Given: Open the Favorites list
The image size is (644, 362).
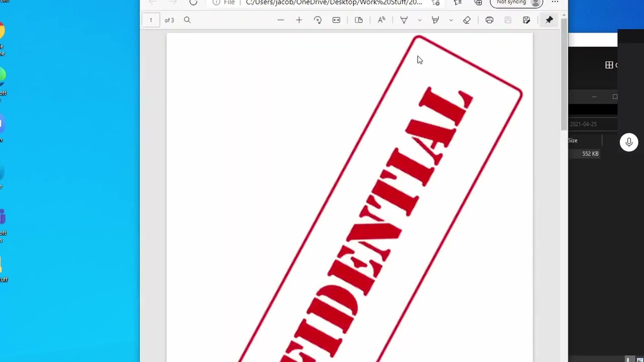Looking at the screenshot, I should (x=458, y=3).
